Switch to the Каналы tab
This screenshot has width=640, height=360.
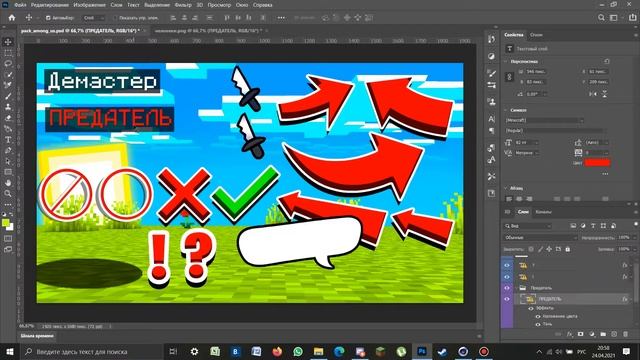pos(543,212)
